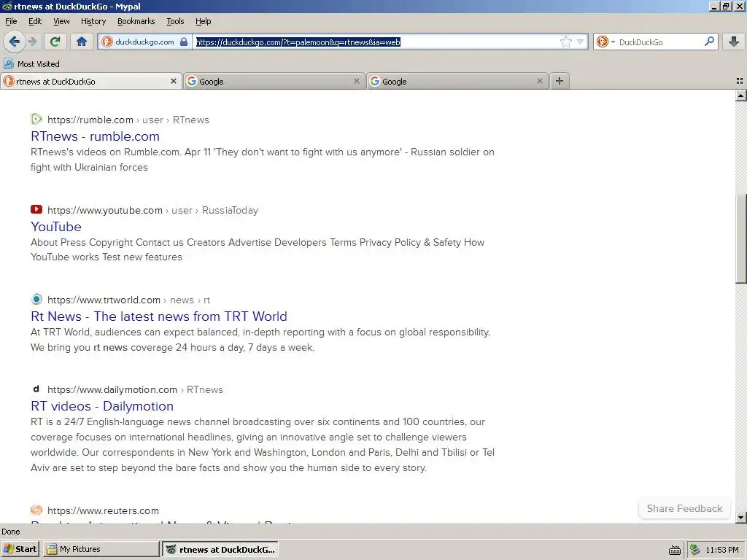Close the second Google tab
747x560 pixels.
pyautogui.click(x=539, y=82)
